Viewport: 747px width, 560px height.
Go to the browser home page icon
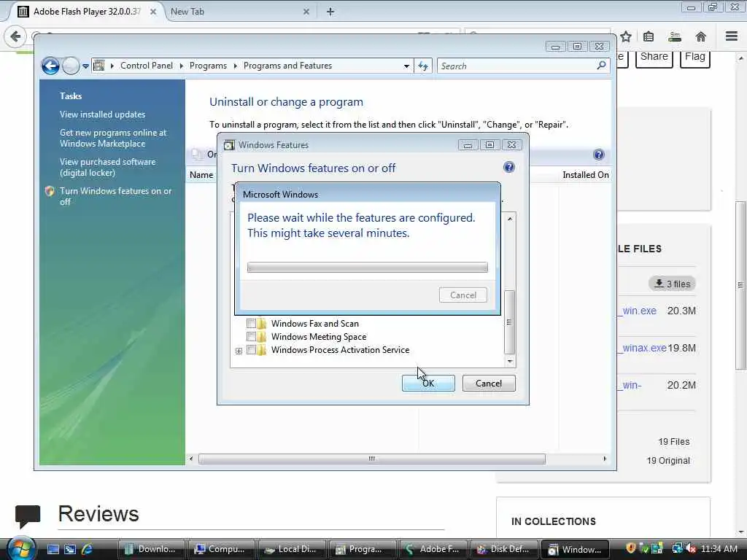701,36
